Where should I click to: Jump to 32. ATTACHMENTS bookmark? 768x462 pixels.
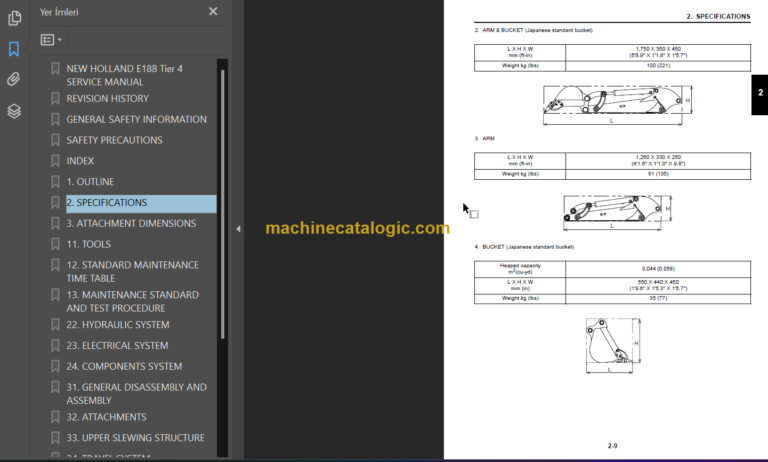tap(107, 417)
